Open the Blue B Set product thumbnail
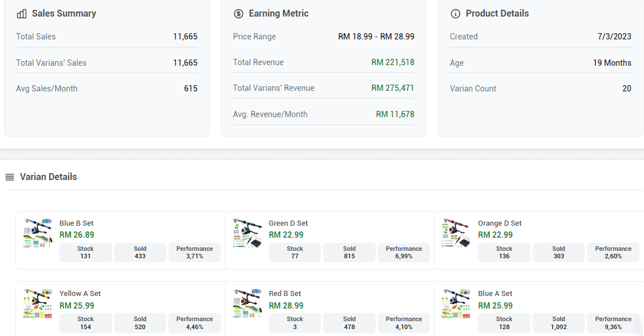644x336 pixels. [38, 233]
